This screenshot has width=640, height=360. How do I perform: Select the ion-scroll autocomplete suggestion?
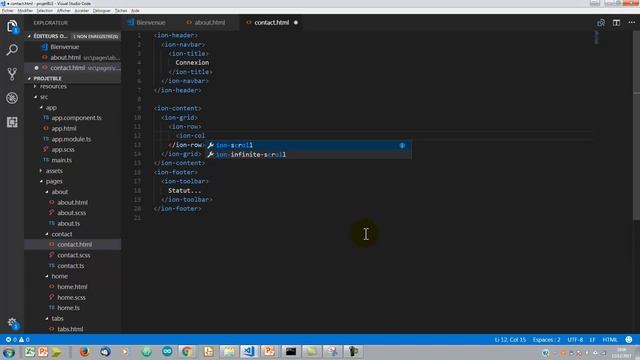308,145
